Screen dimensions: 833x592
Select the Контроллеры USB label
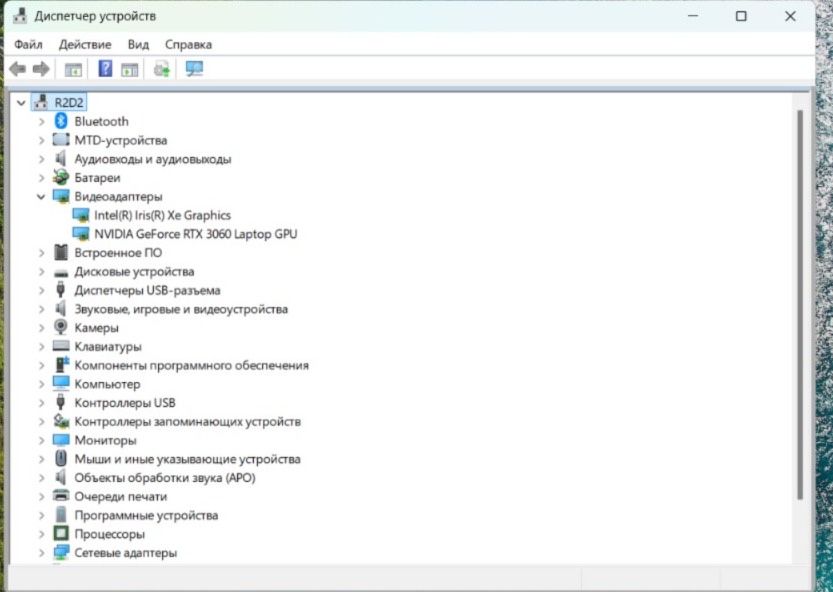(x=125, y=403)
